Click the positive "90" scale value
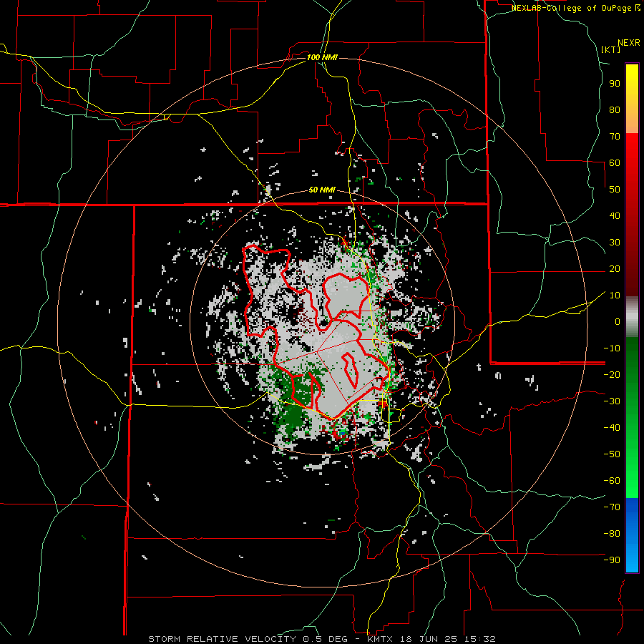The height and width of the screenshot is (644, 644). [615, 84]
